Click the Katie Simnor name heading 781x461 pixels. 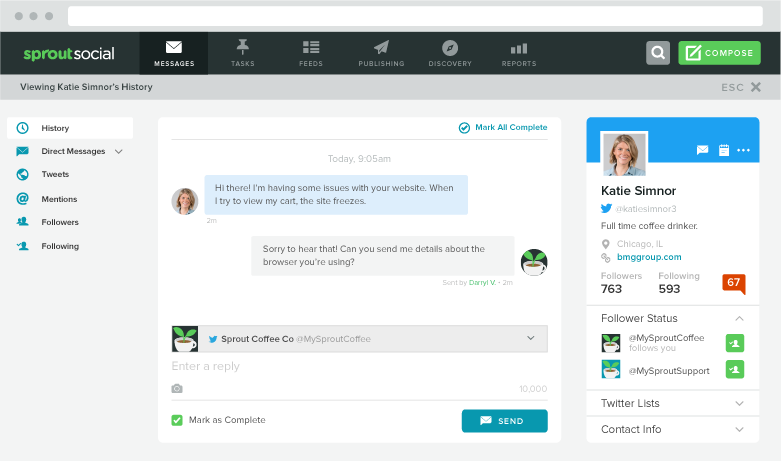[x=638, y=191]
